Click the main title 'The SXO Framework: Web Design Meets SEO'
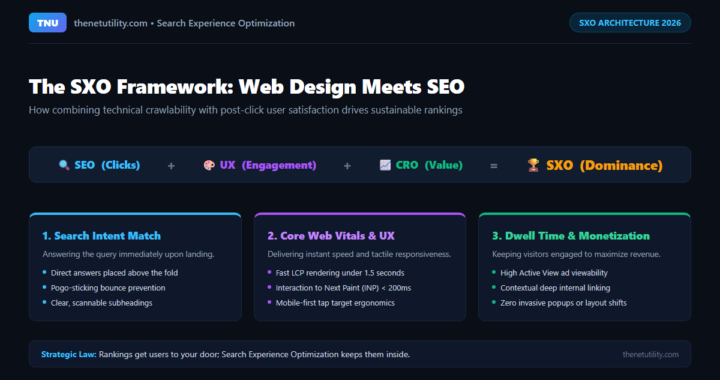 [247, 87]
